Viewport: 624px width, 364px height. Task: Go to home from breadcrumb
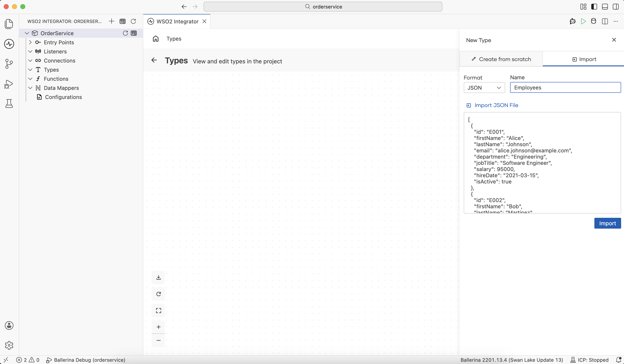coord(155,39)
